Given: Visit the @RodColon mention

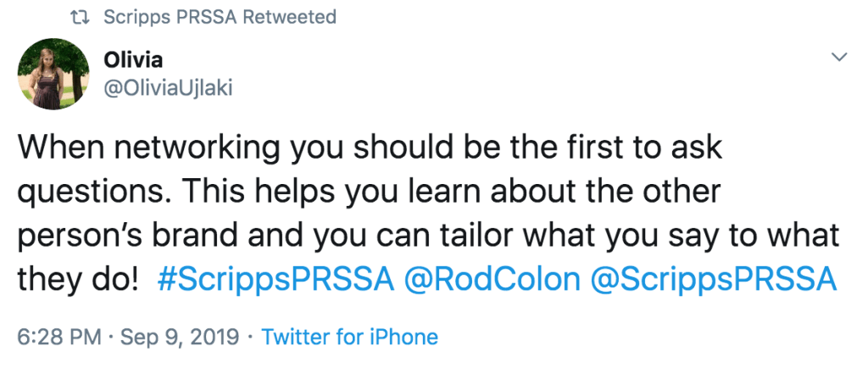Looking at the screenshot, I should tap(491, 280).
